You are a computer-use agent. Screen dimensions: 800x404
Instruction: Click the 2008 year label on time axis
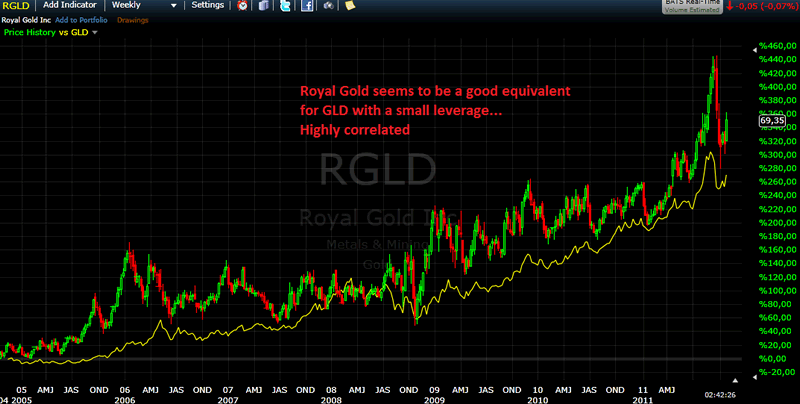click(x=331, y=400)
